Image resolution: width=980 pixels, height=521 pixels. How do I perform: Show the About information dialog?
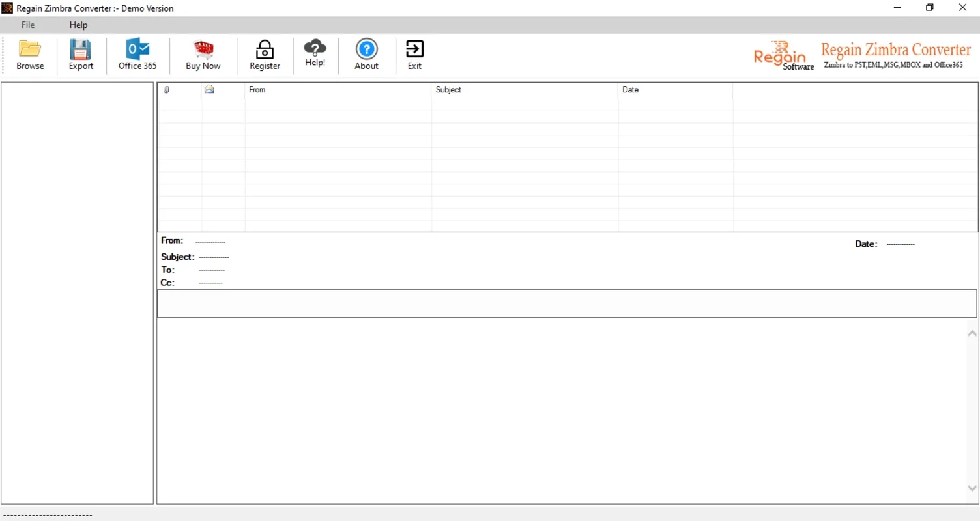click(366, 55)
